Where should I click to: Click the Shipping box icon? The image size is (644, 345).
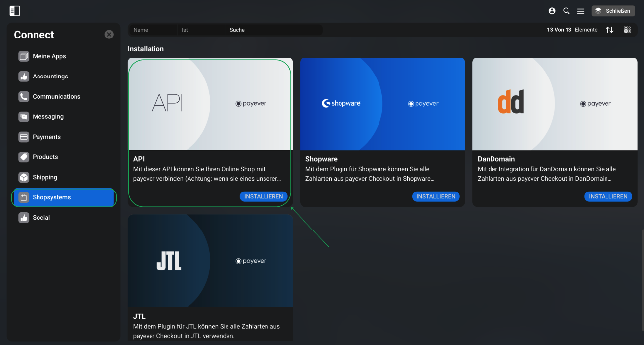point(24,177)
